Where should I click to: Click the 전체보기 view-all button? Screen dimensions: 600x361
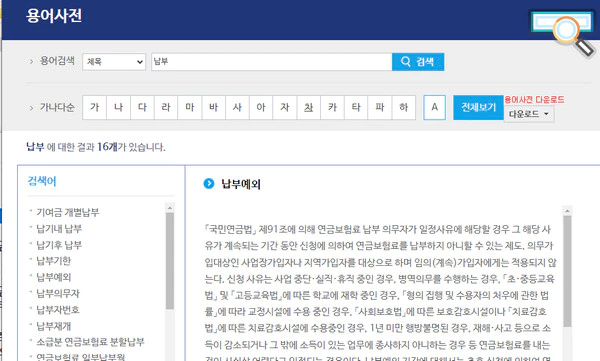(478, 108)
